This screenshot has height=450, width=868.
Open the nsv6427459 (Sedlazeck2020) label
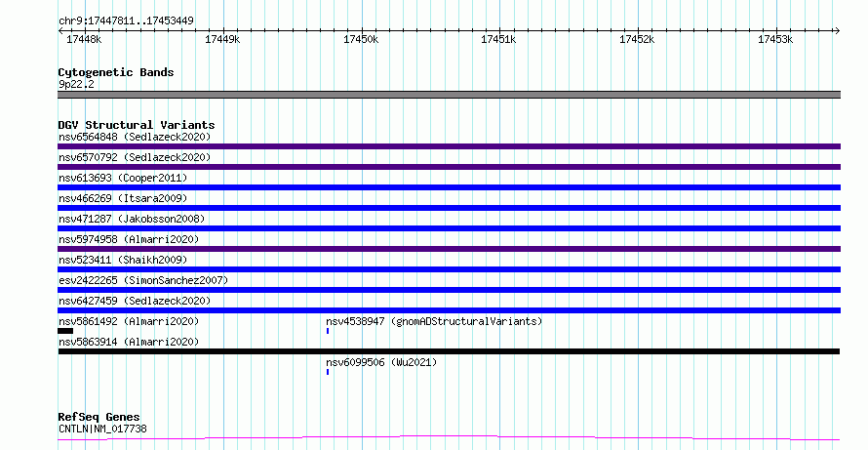[135, 301]
